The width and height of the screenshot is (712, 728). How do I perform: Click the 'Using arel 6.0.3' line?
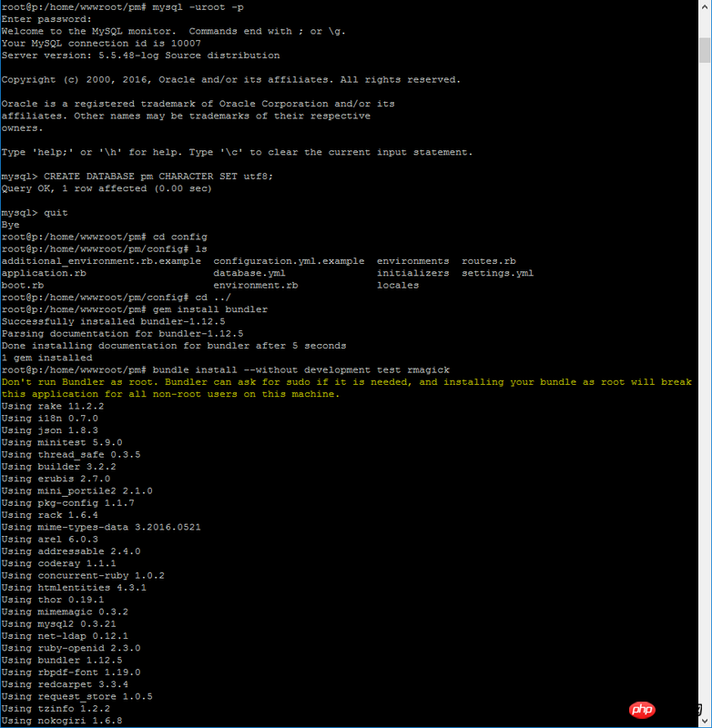pos(50,539)
